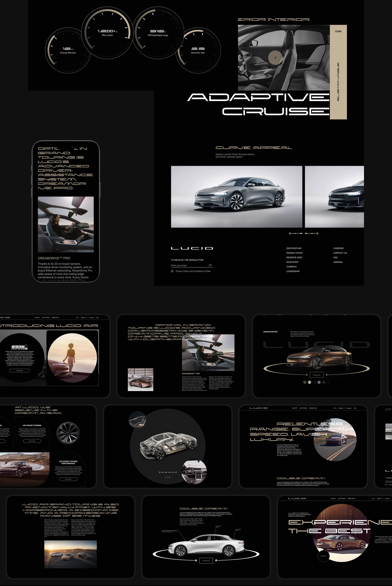Open Lucid Air menu in Introducing Lucid Air mockup
The width and height of the screenshot is (392, 586).
37,317
